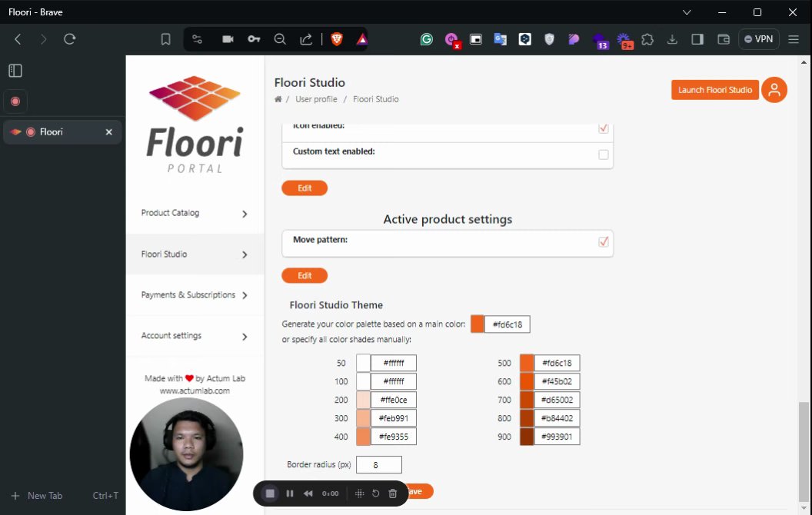
Task: Open site settings tune icon in address bar
Action: pyautogui.click(x=197, y=39)
